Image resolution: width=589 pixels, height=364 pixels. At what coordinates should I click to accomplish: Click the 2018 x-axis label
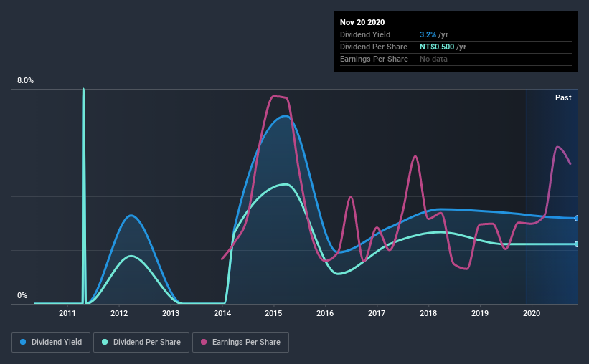point(428,313)
